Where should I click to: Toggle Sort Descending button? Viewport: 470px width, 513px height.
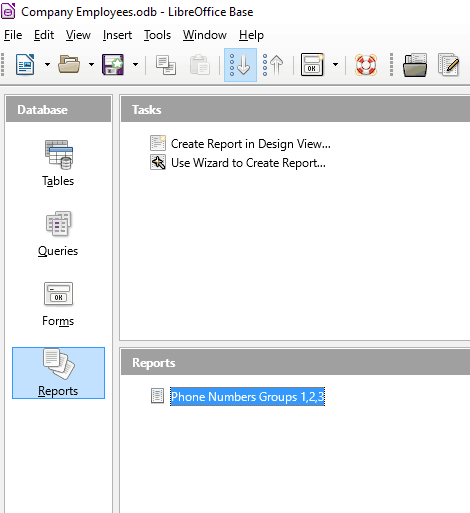click(273, 65)
